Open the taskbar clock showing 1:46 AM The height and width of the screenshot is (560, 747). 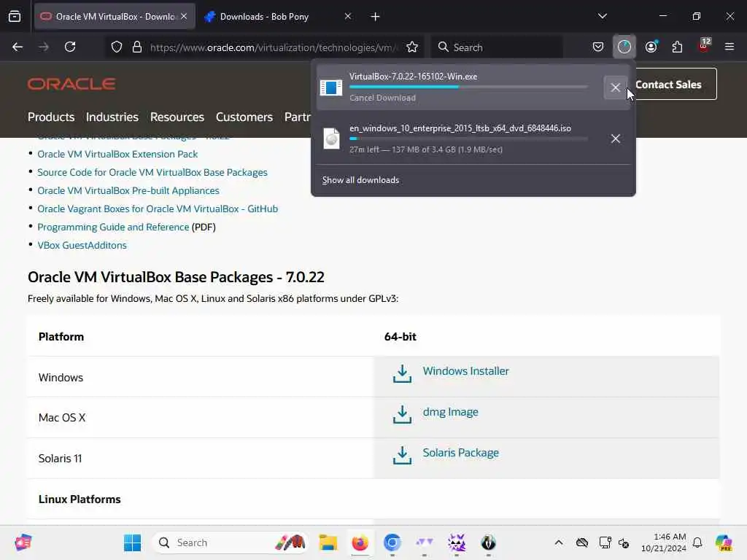click(664, 542)
